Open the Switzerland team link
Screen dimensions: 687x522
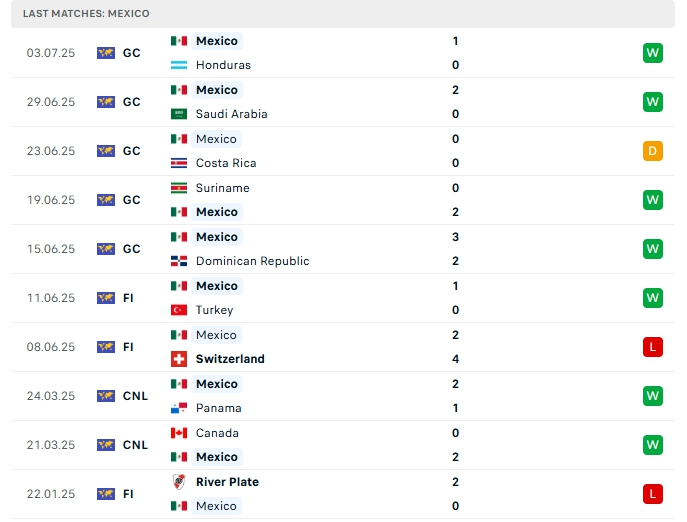tap(230, 359)
